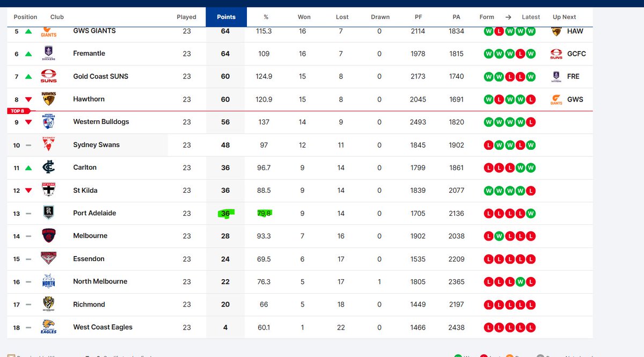Click the Club column header
The width and height of the screenshot is (644, 357).
57,17
